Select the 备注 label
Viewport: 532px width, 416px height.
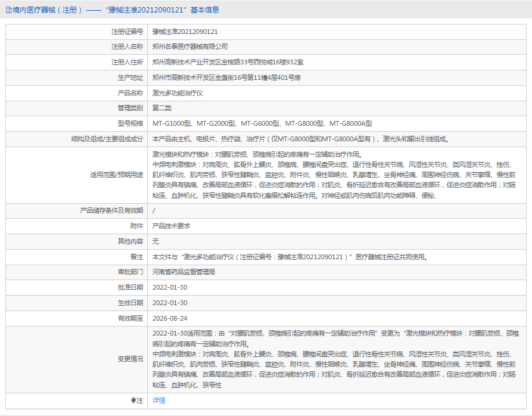(137, 257)
